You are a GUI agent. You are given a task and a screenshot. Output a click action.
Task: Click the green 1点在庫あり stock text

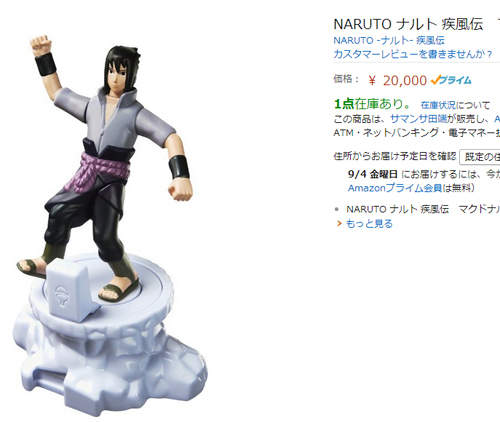click(x=373, y=104)
